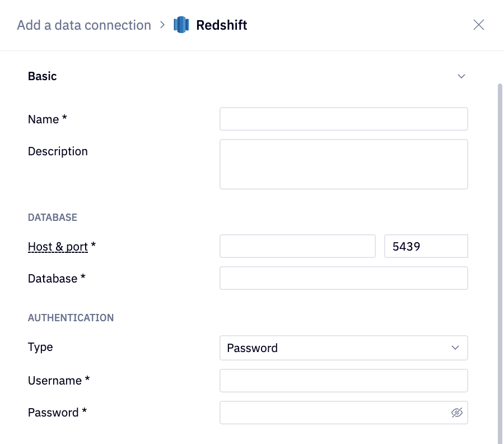The height and width of the screenshot is (444, 504).
Task: Click the DATABASE section heading
Action: [x=52, y=217]
